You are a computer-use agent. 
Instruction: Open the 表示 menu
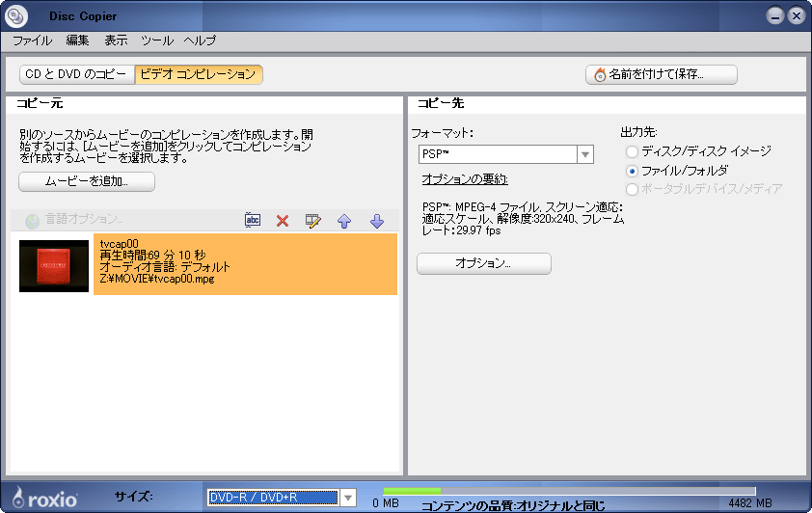[x=116, y=40]
